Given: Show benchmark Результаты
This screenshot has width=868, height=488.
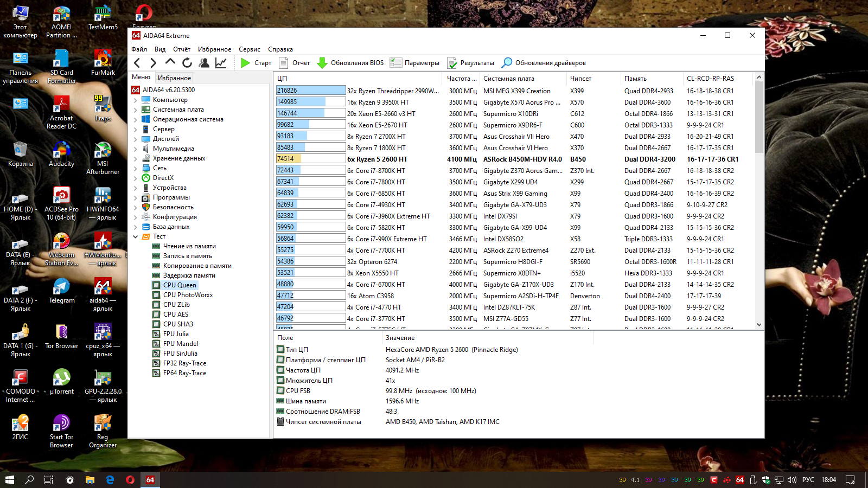Looking at the screenshot, I should click(x=471, y=63).
